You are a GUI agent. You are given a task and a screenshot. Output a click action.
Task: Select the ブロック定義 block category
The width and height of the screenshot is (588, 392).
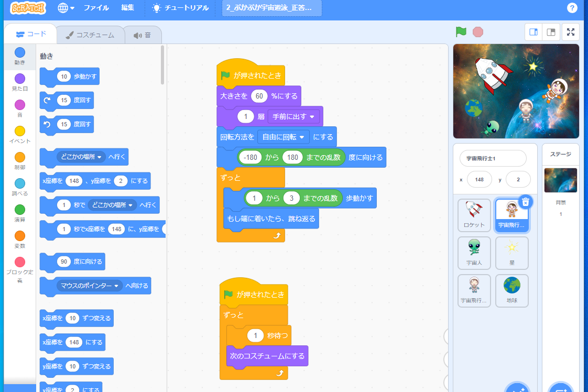tap(20, 270)
